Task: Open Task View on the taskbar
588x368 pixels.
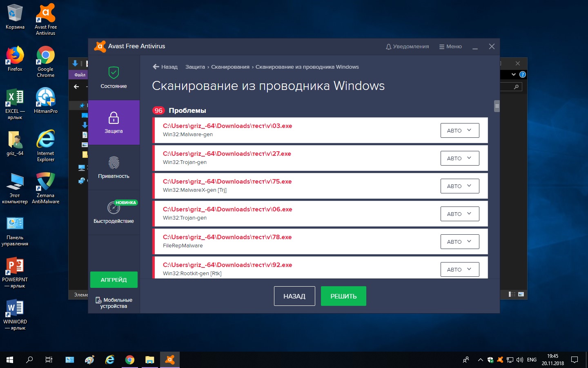Action: [49, 360]
